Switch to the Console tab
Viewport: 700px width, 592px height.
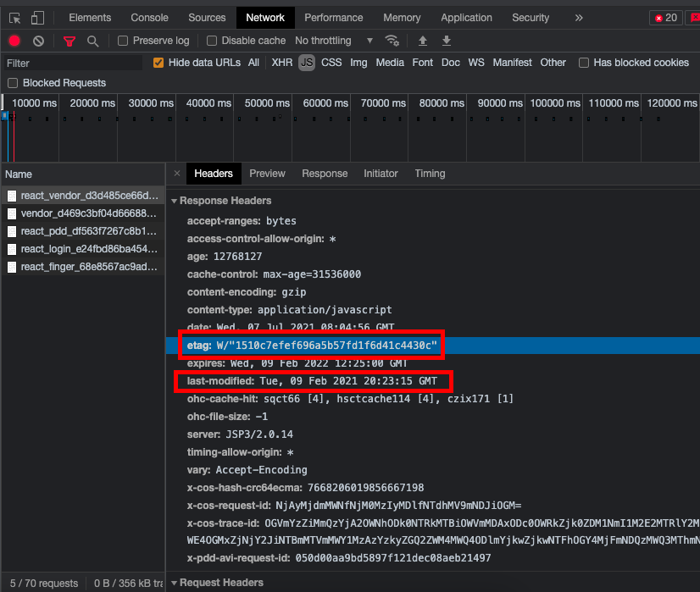click(x=149, y=18)
